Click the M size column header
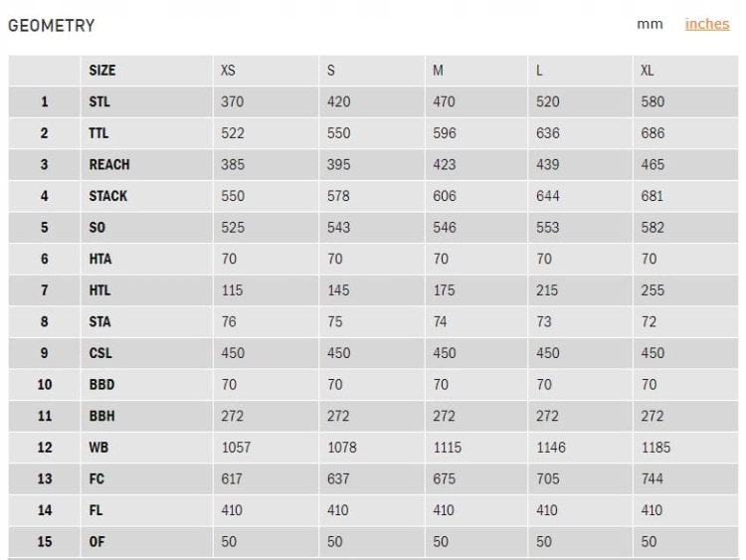The width and height of the screenshot is (746, 560). [x=439, y=71]
